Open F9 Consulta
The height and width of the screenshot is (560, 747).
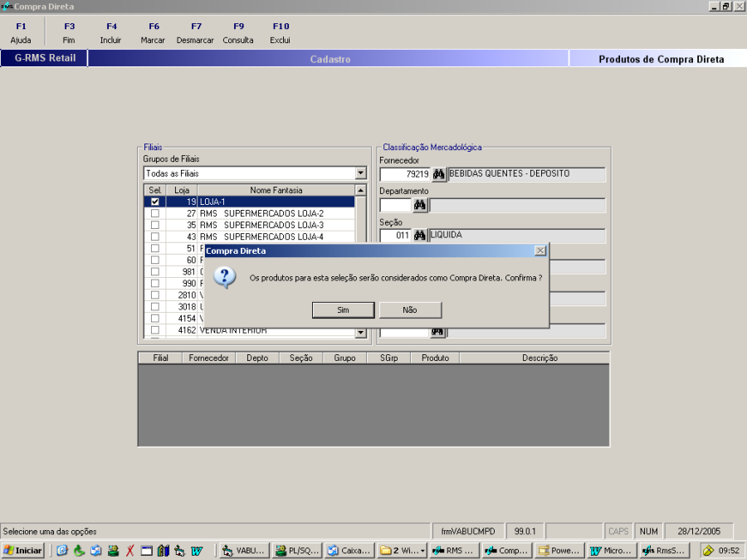[238, 33]
